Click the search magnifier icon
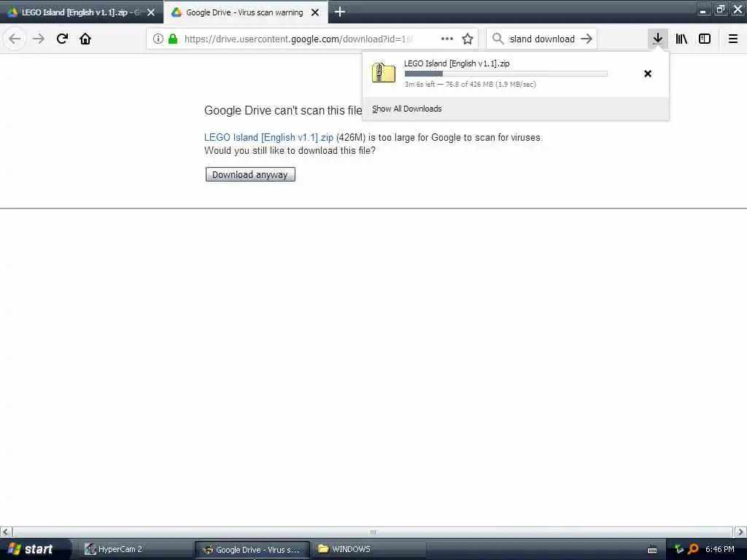 point(498,39)
